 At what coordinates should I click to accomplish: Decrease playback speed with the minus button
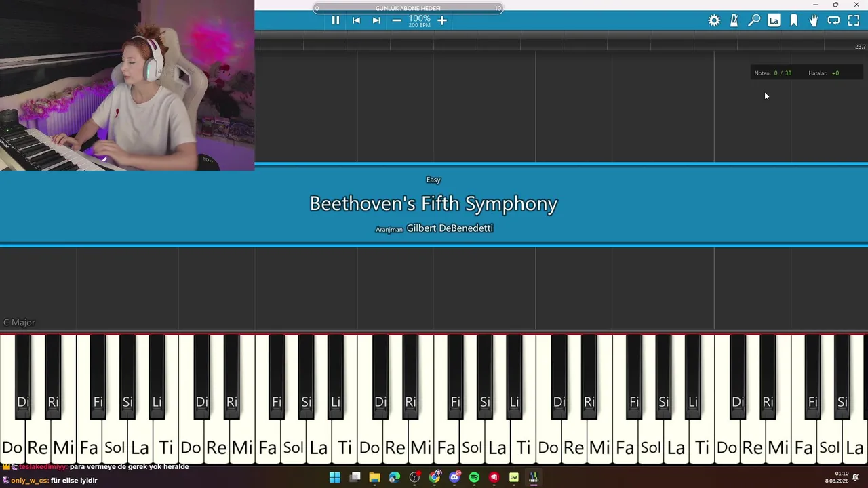[397, 20]
